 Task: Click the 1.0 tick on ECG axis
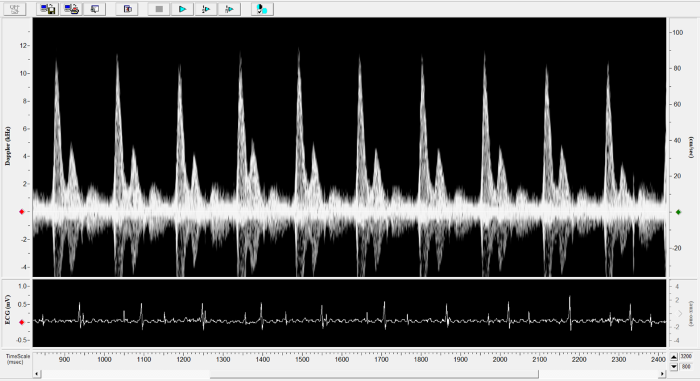coord(24,286)
